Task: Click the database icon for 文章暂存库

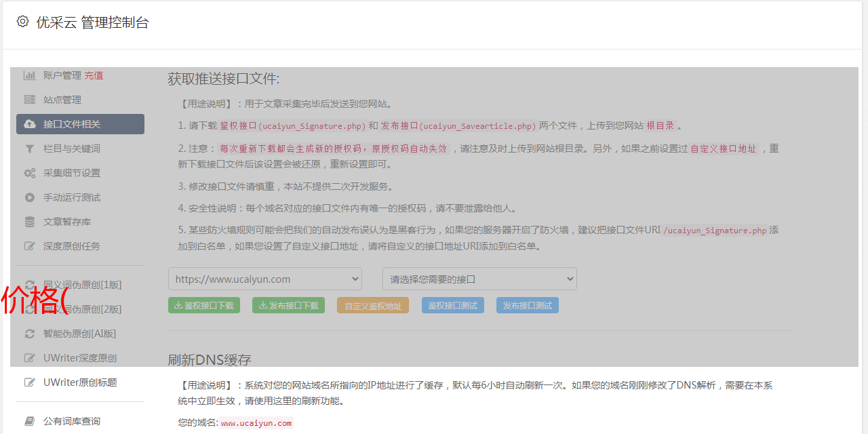Action: point(30,222)
